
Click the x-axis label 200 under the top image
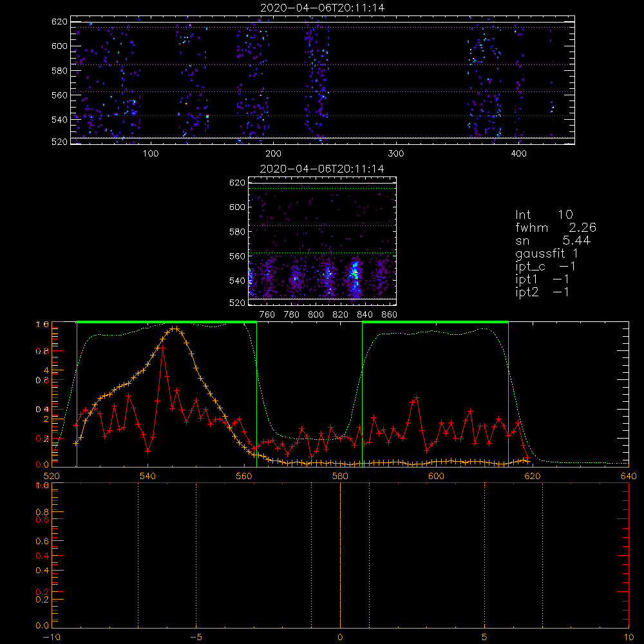(273, 154)
